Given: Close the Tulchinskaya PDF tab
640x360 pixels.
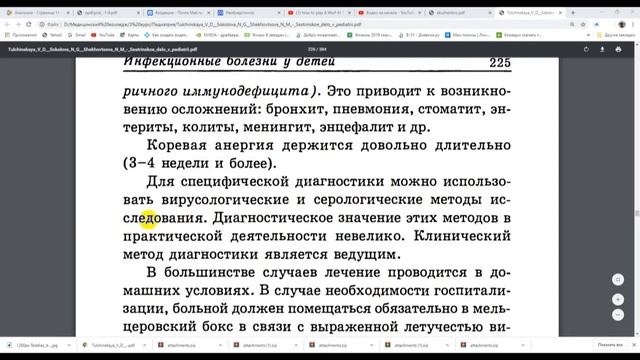Looking at the screenshot, I should tap(560, 13).
